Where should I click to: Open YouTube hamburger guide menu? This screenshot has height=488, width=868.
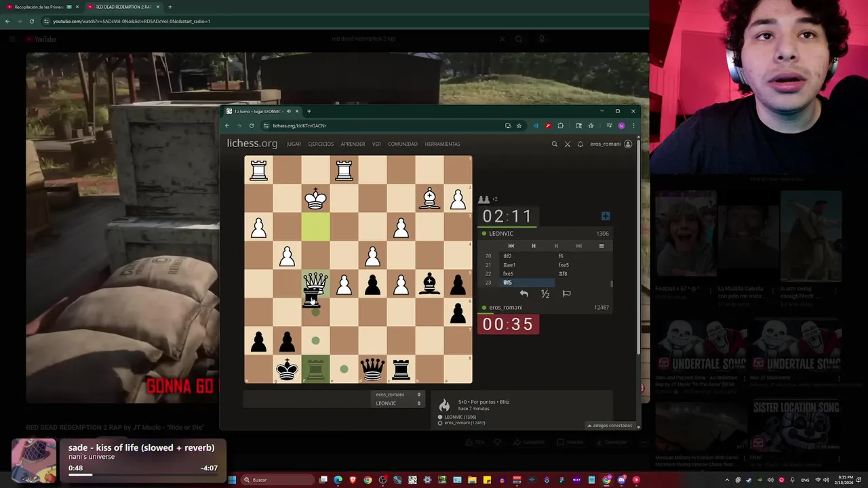coord(12,39)
